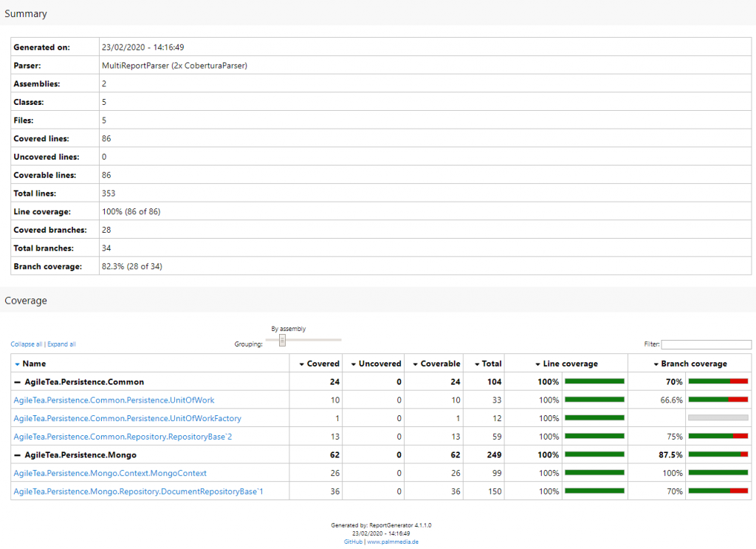Viewport: 756px width, 549px height.
Task: Open the GitHub link in footer
Action: click(x=353, y=542)
